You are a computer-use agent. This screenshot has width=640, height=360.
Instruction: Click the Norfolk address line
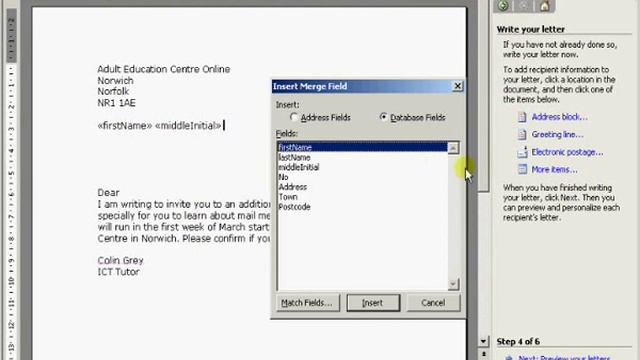click(113, 91)
